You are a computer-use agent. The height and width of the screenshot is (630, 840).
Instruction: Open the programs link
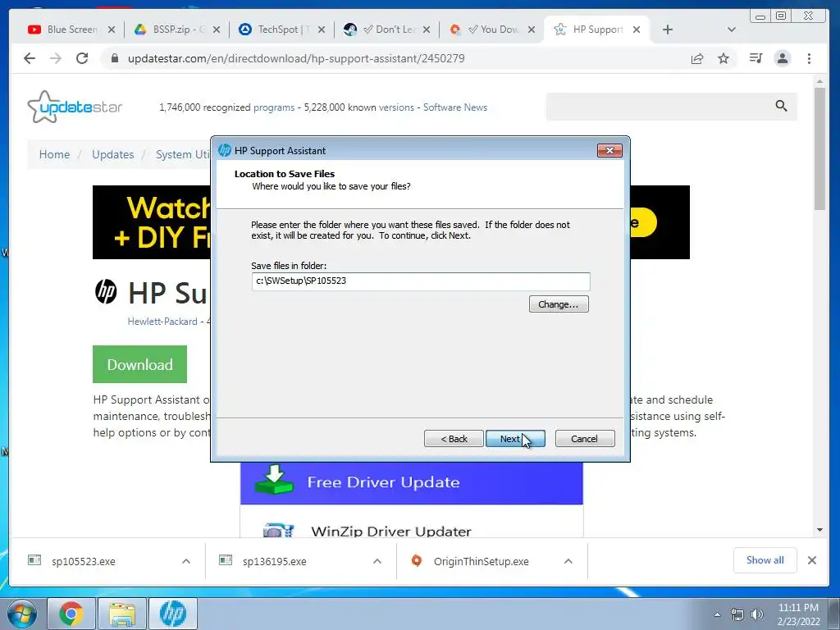pos(274,107)
